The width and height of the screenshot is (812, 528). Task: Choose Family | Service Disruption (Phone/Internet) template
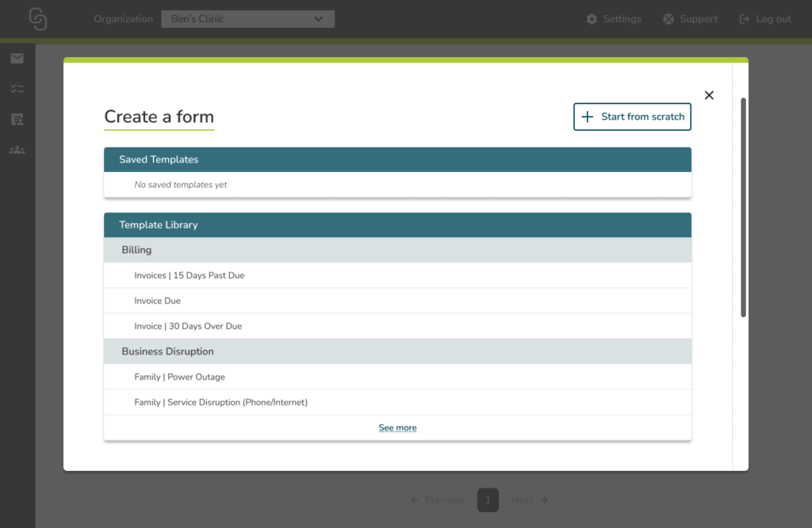pyautogui.click(x=220, y=402)
